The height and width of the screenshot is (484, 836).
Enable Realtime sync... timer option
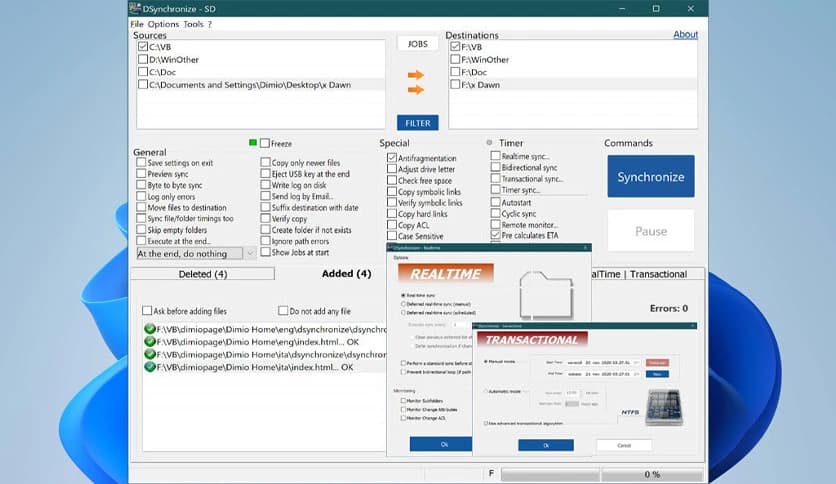pyautogui.click(x=495, y=156)
